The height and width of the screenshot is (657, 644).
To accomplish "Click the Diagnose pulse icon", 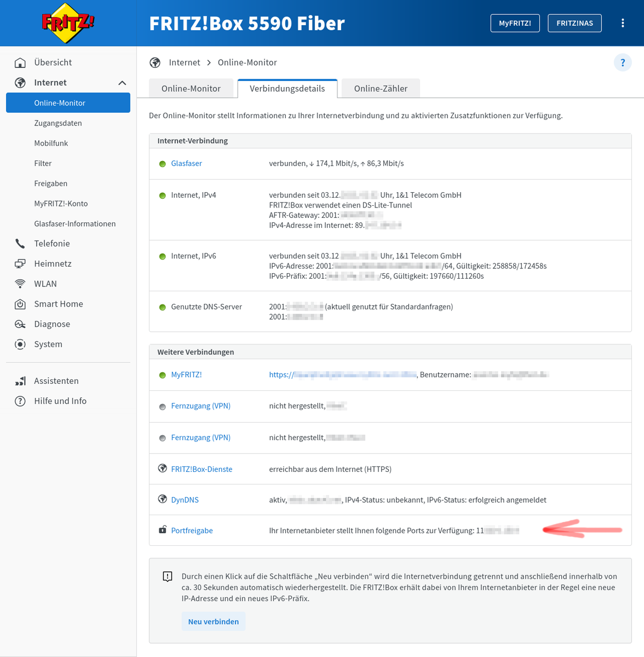I will click(20, 324).
